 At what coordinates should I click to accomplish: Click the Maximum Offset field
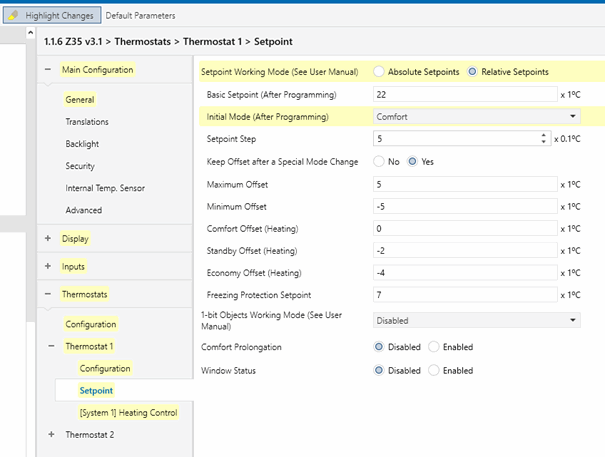[x=465, y=184]
